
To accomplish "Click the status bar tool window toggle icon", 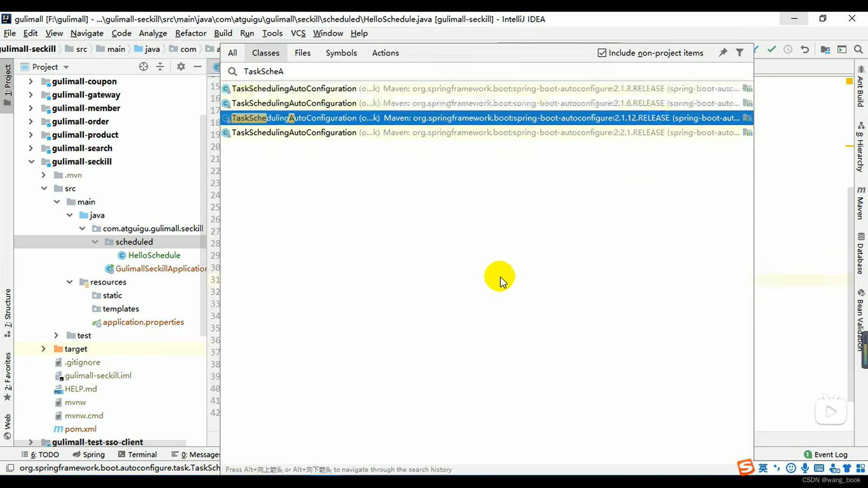I will [x=10, y=468].
